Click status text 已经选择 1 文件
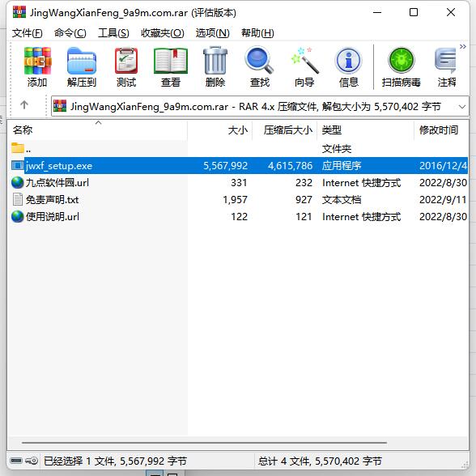The image size is (476, 476). coord(79,461)
